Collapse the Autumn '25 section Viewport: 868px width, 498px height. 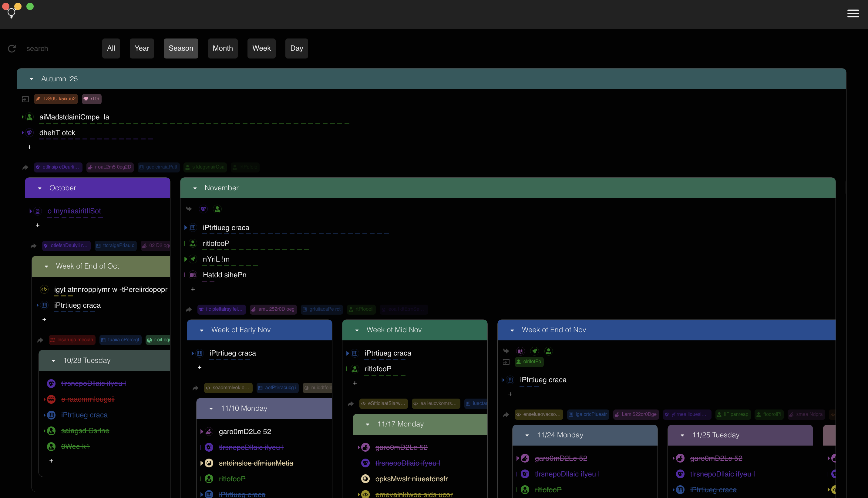(x=32, y=79)
